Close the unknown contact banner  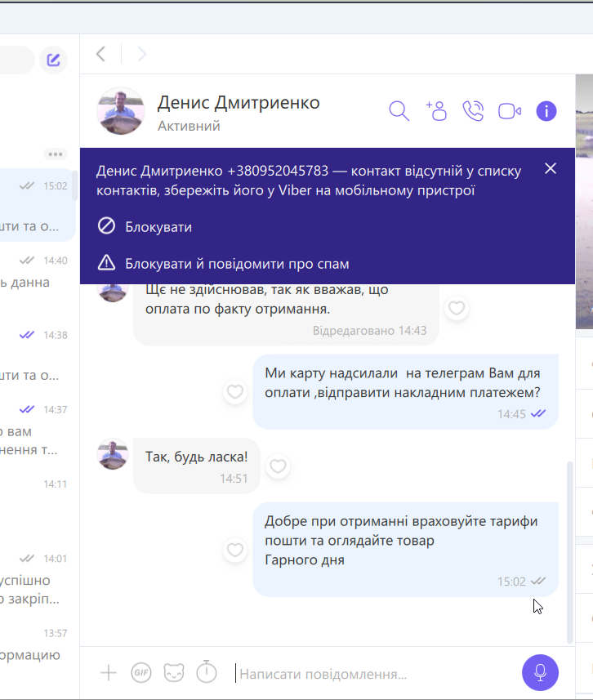[x=551, y=168]
